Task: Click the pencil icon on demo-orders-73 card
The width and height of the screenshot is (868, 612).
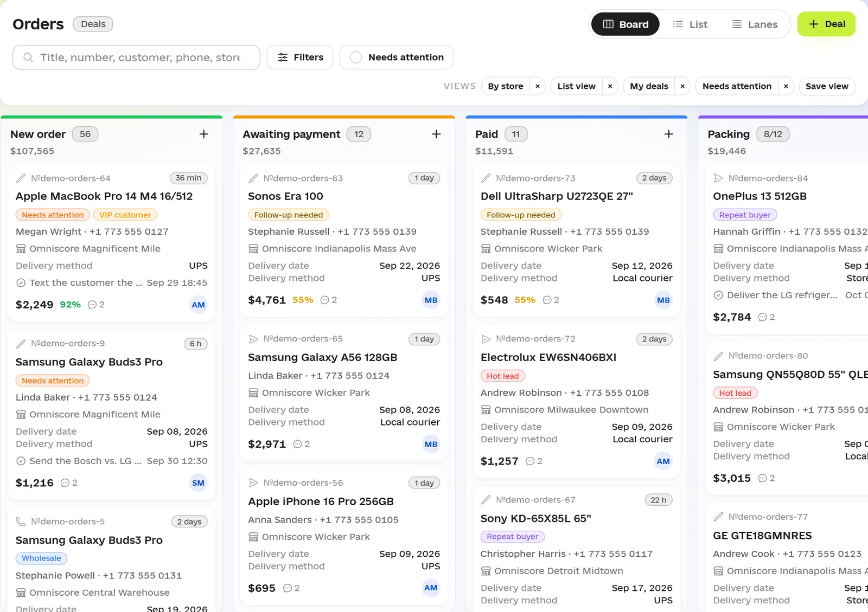Action: click(x=486, y=178)
